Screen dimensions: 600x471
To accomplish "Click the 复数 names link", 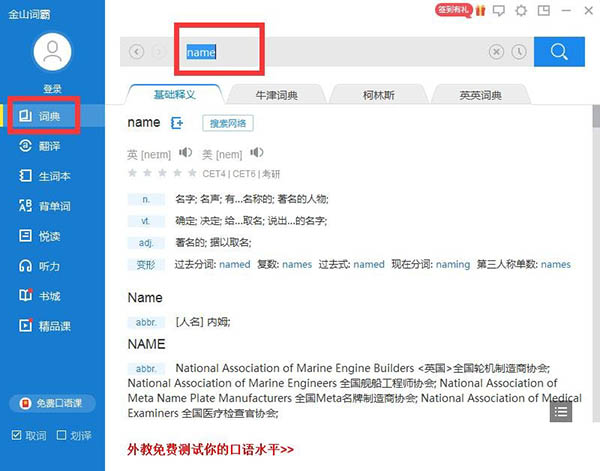I will tap(297, 264).
